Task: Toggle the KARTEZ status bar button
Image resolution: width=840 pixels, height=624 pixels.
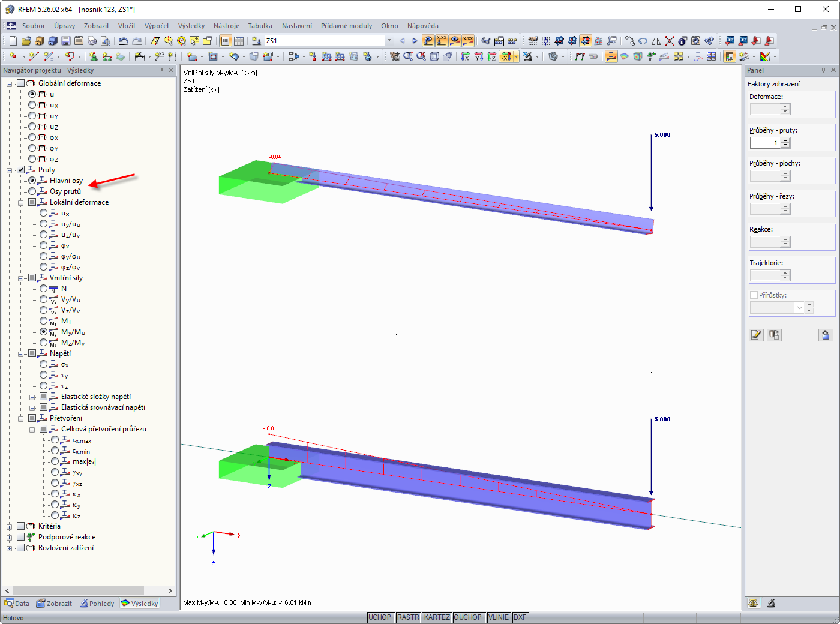Action: tap(437, 617)
